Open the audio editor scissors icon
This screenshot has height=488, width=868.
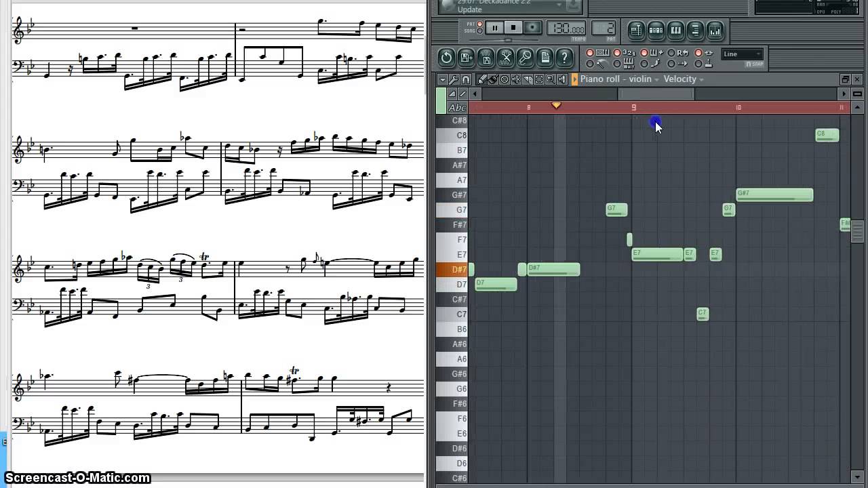tap(506, 58)
